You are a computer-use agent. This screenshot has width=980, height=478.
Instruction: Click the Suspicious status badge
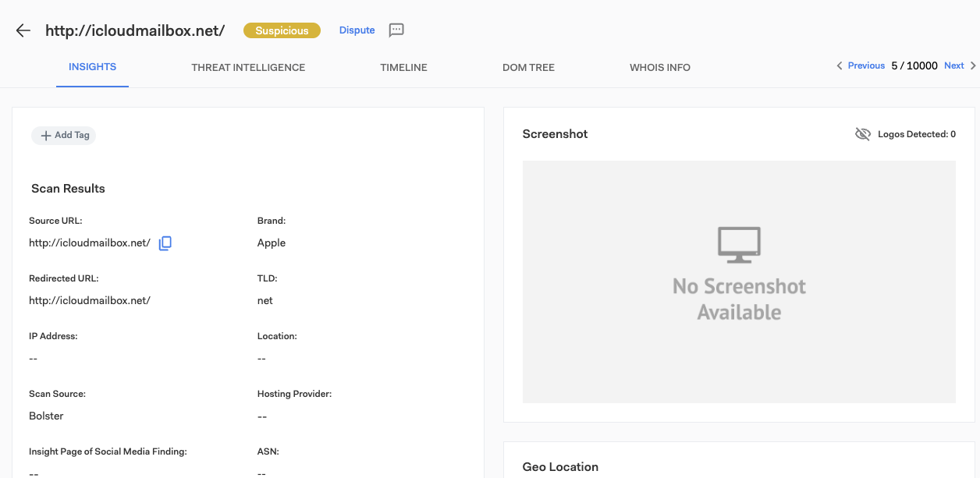282,30
